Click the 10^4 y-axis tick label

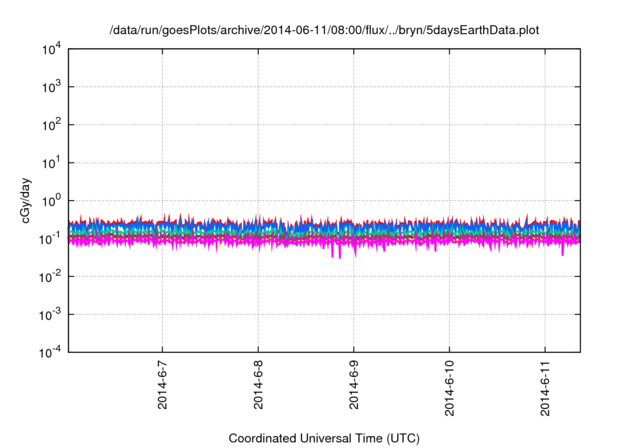pyautogui.click(x=50, y=50)
